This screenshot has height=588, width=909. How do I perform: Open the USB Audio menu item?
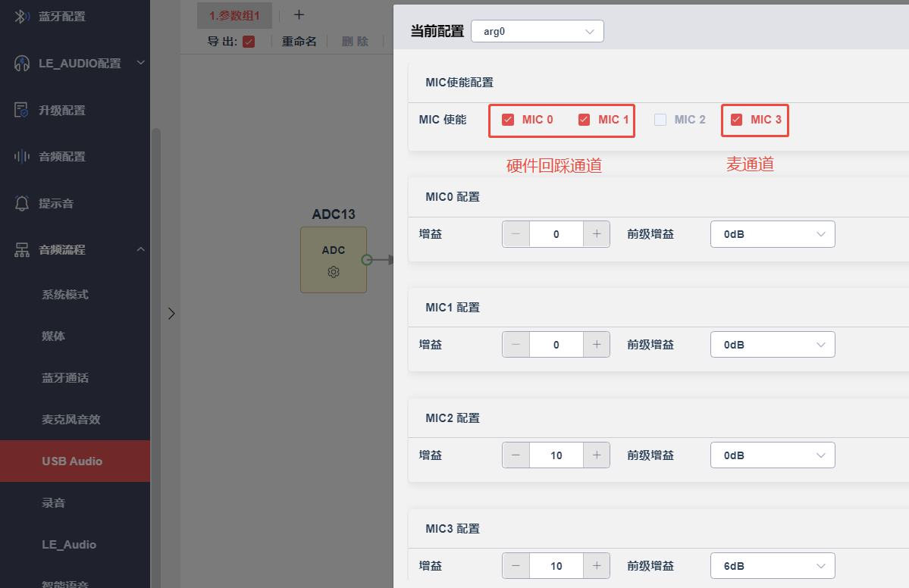pyautogui.click(x=75, y=461)
